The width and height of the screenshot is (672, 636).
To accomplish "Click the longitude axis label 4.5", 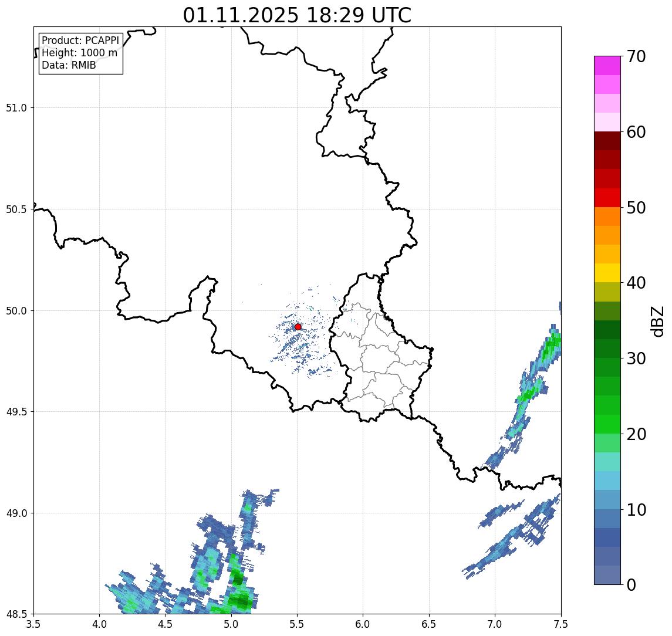I will [x=166, y=624].
